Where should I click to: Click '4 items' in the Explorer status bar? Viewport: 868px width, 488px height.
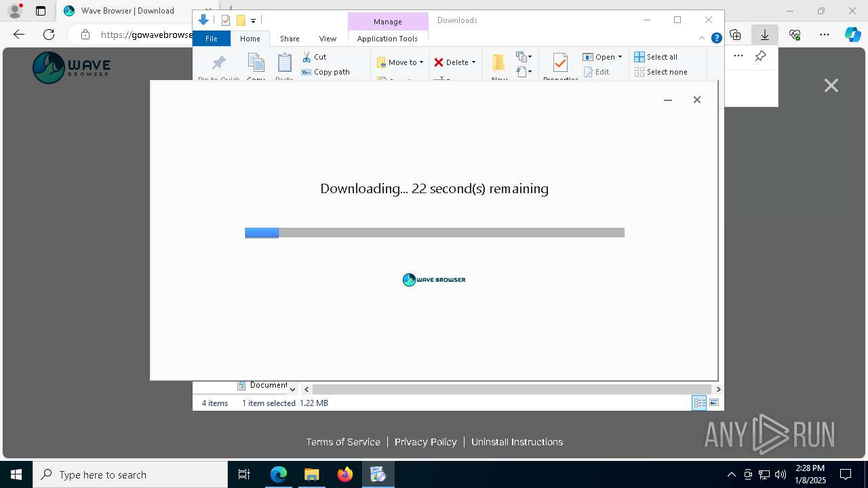coord(215,403)
